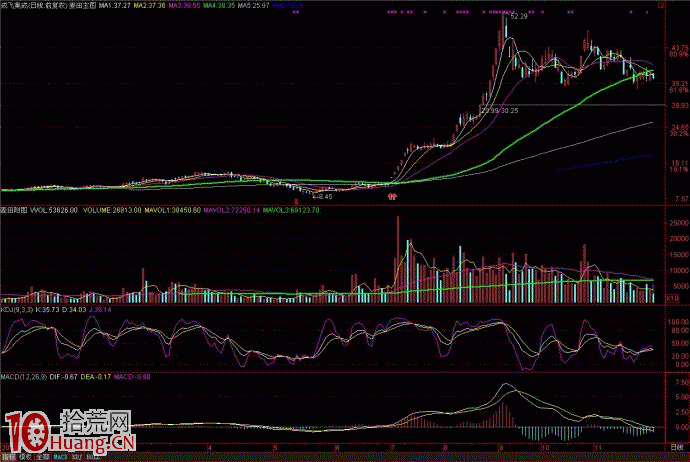Open the 指标 tab at bottom left

[9, 458]
